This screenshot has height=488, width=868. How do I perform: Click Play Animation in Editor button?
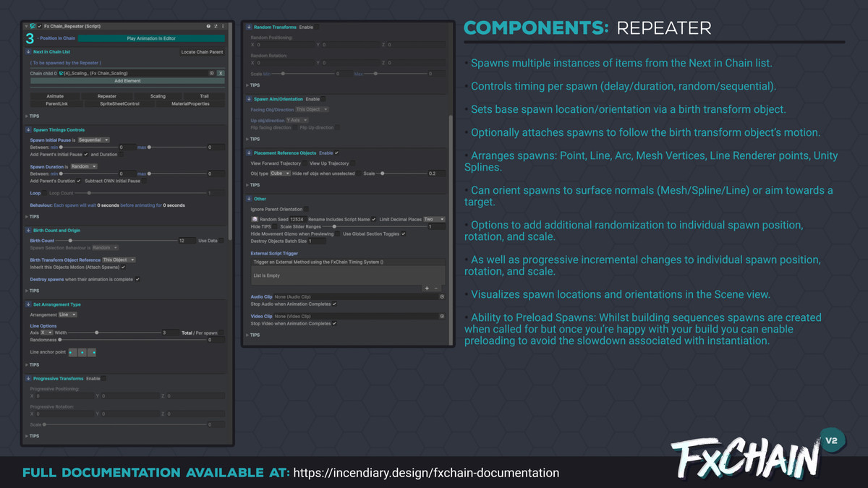[x=151, y=38]
